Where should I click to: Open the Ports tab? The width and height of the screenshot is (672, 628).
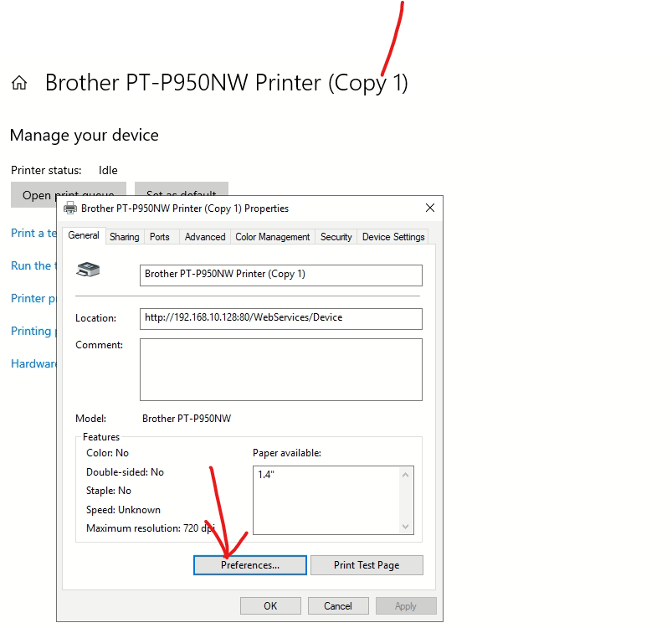[160, 237]
